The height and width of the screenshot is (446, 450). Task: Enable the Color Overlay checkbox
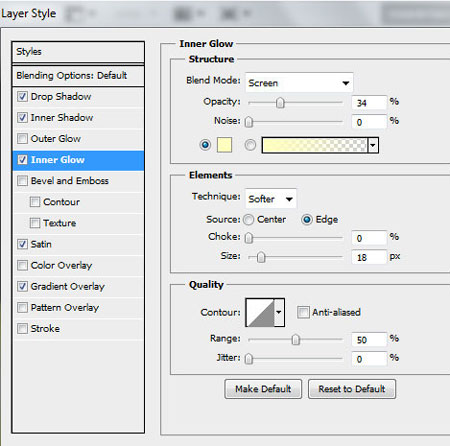(x=22, y=265)
